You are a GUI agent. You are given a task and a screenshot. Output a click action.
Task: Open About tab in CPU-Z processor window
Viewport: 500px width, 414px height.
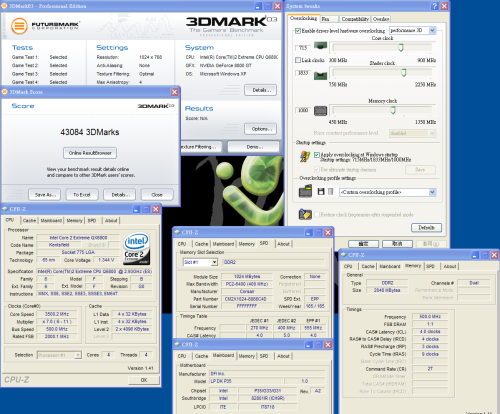click(111, 221)
